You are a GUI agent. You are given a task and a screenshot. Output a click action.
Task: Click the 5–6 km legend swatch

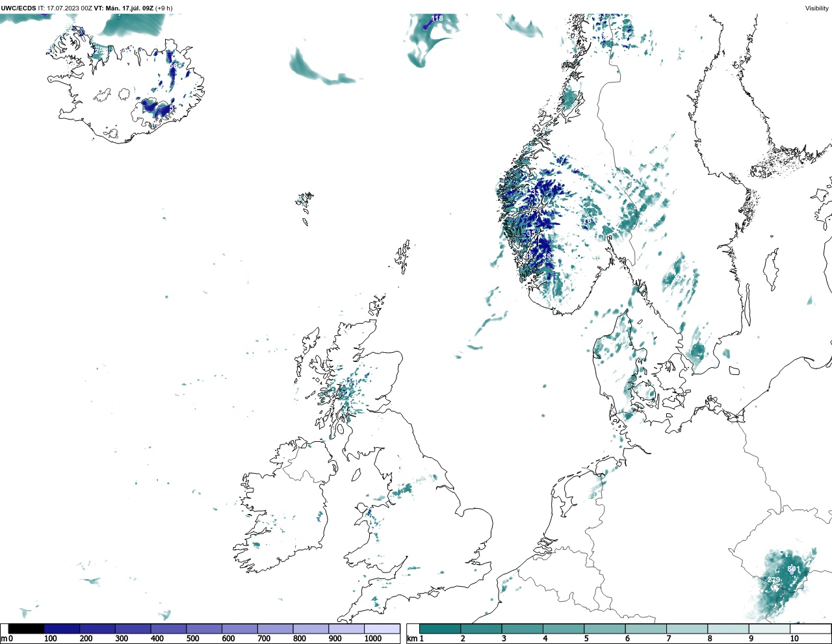pos(604,628)
